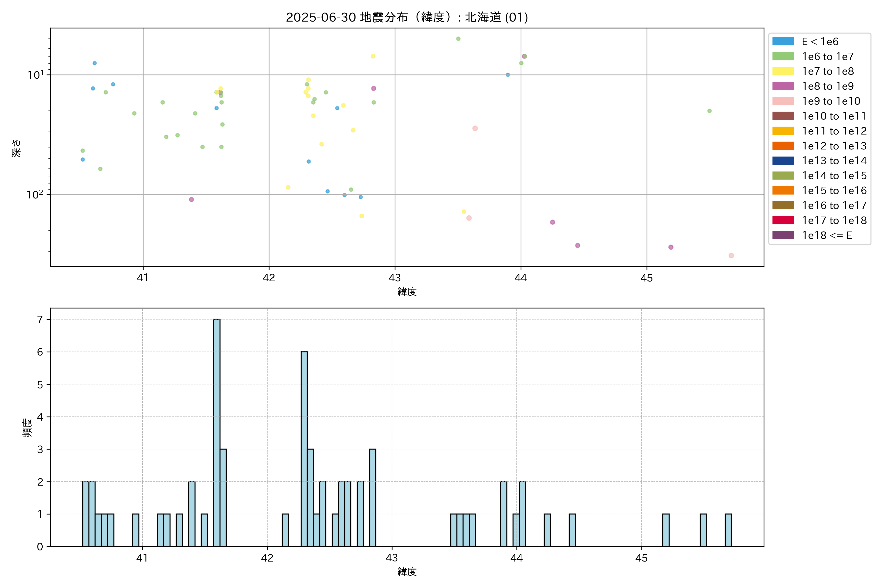Click the yellow 1e7 to 1e8 legend swatch
882x588 pixels.
pyautogui.click(x=783, y=71)
